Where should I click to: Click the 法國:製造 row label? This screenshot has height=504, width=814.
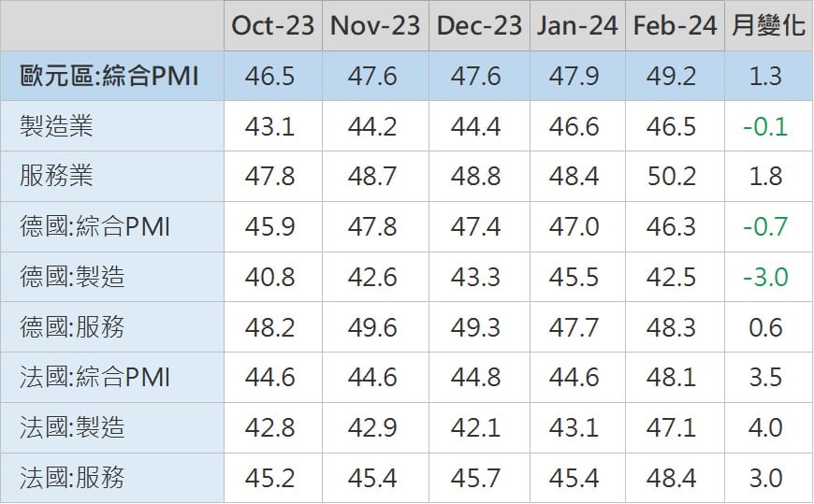[x=72, y=428]
